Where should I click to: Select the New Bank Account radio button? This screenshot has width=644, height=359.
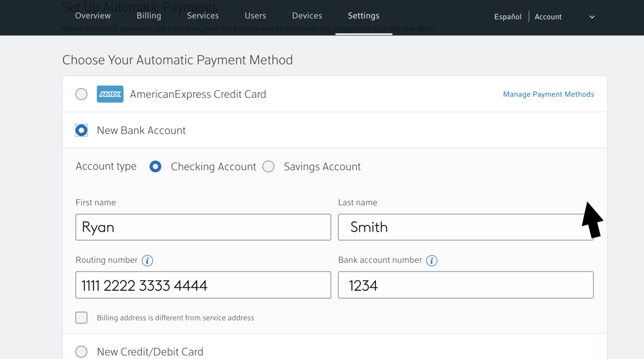click(x=81, y=130)
